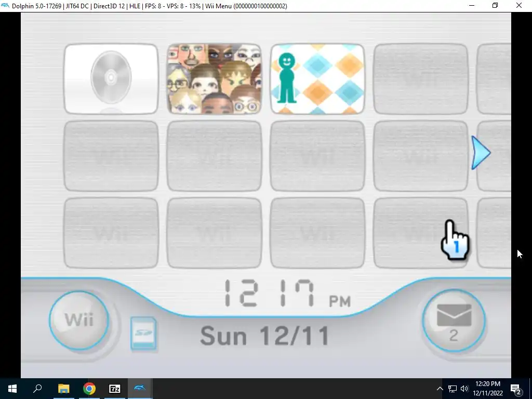This screenshot has height=399, width=532.
Task: Show hidden system tray icons
Action: [x=440, y=389]
